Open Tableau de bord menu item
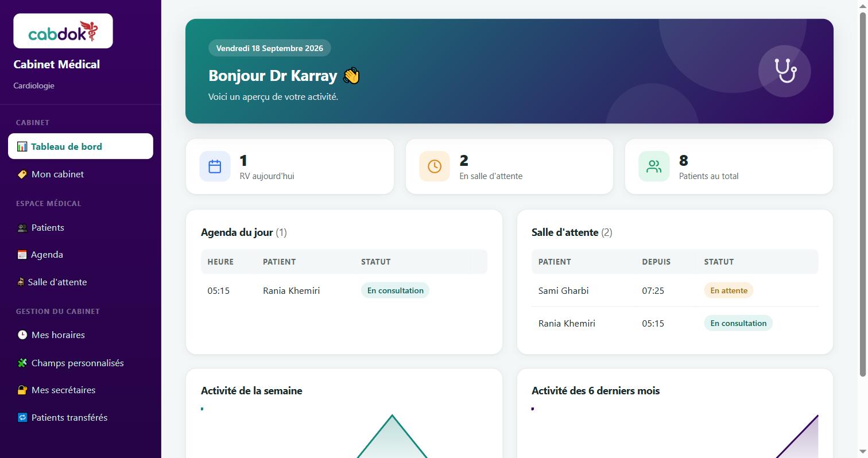 point(80,146)
